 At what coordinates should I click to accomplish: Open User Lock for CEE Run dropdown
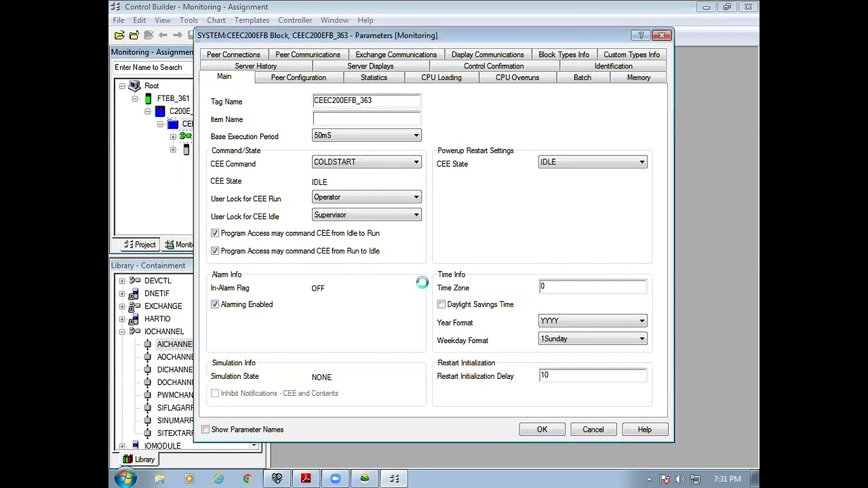pos(367,197)
